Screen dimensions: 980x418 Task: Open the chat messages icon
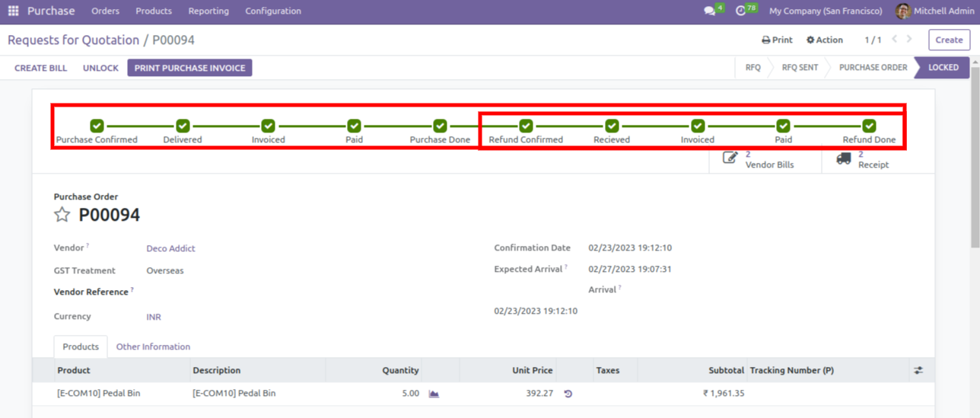click(x=709, y=11)
